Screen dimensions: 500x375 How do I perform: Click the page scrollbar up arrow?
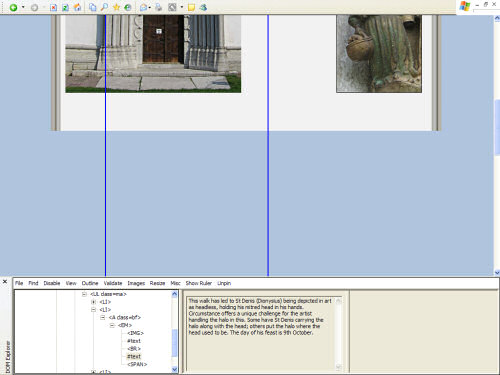coord(497,19)
